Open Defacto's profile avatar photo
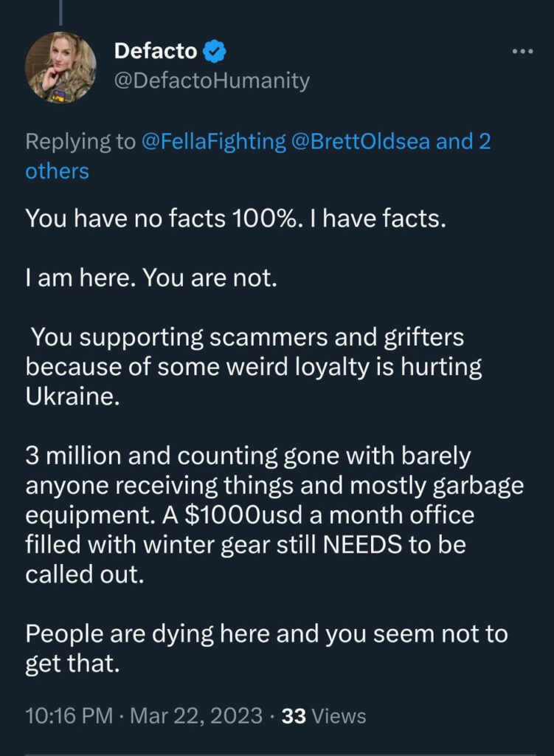 click(x=61, y=67)
